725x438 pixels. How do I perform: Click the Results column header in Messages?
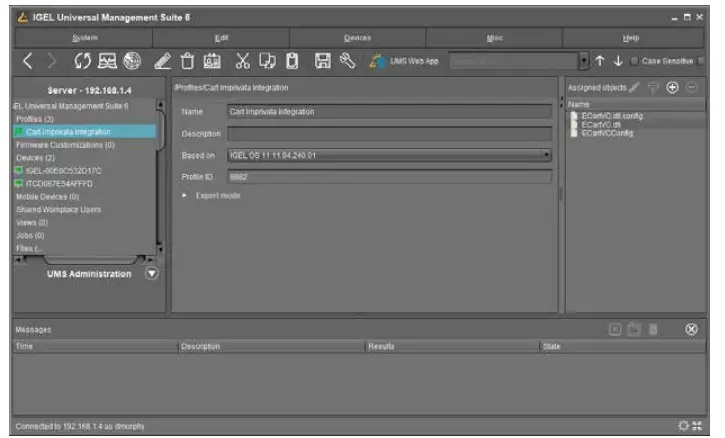point(452,346)
